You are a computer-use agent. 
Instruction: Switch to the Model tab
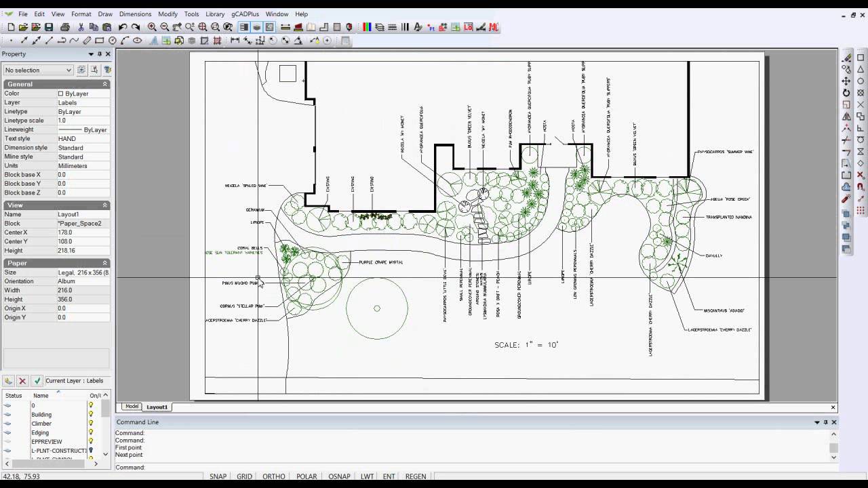132,406
